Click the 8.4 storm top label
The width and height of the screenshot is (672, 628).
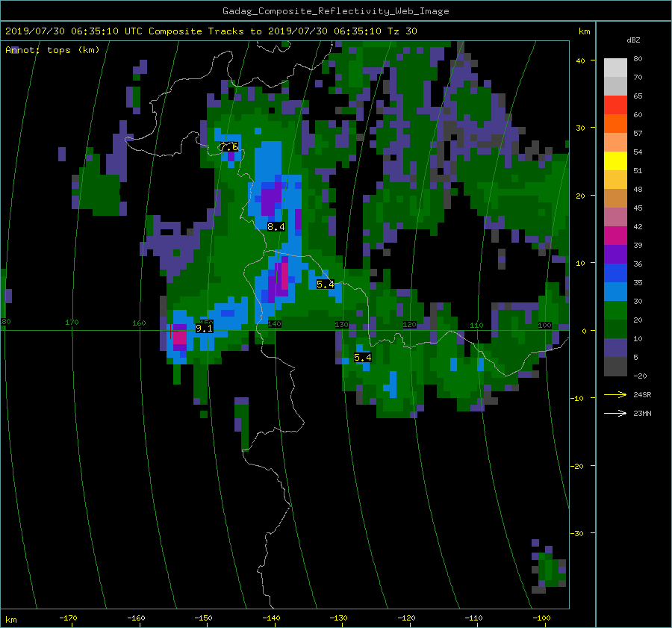(x=276, y=227)
